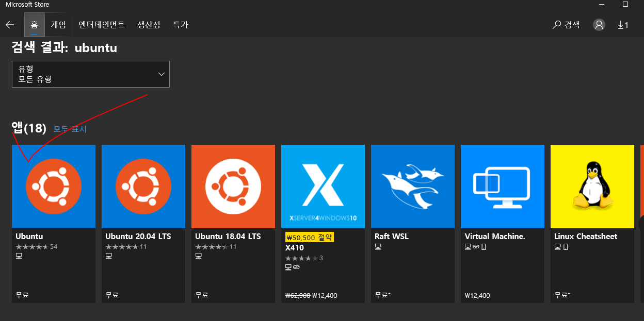
Task: Click the 검색 결과: ubuntu heading
Action: (x=65, y=48)
